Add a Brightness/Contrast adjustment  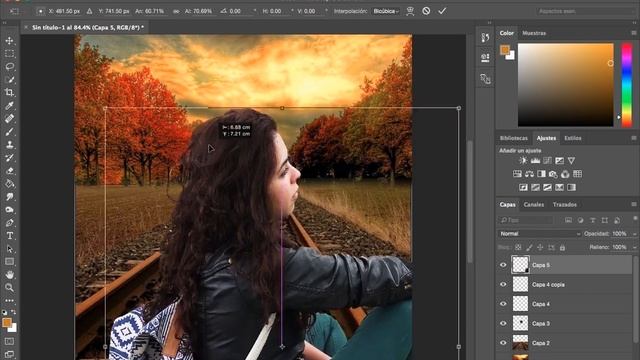[x=523, y=160]
